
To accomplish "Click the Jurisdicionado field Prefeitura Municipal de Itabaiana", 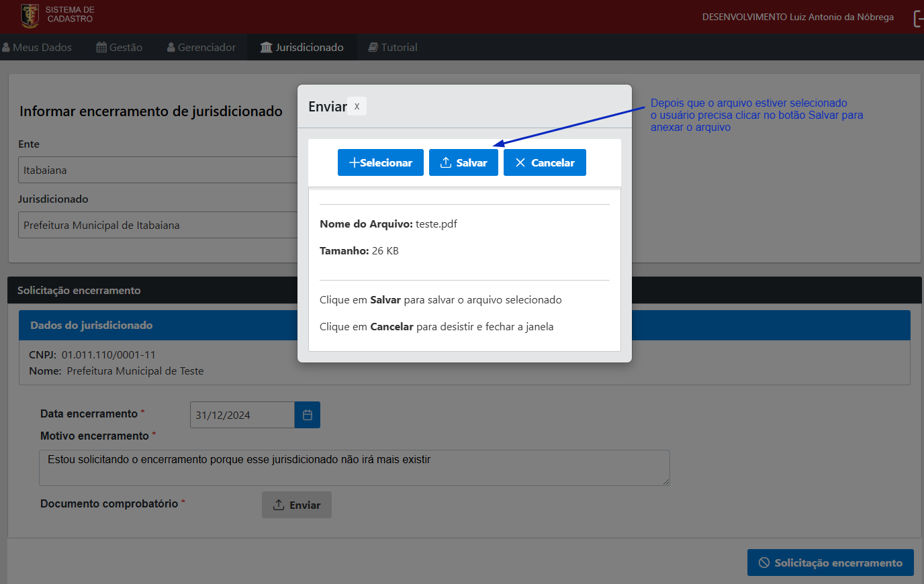I will tap(158, 225).
